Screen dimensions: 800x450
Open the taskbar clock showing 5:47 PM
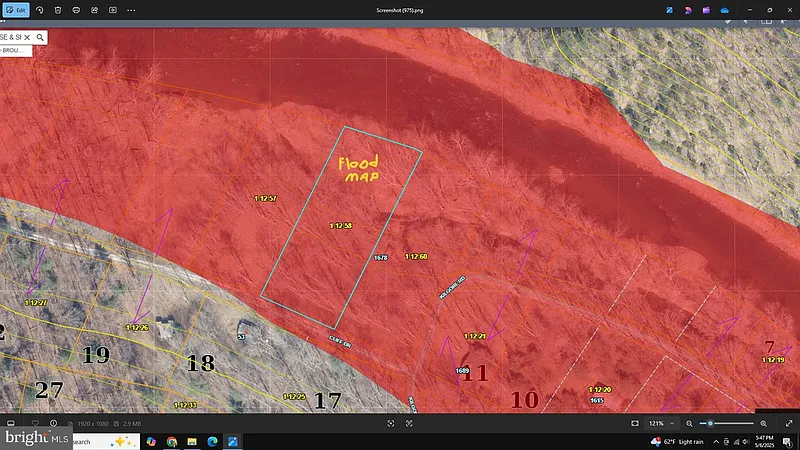click(761, 441)
